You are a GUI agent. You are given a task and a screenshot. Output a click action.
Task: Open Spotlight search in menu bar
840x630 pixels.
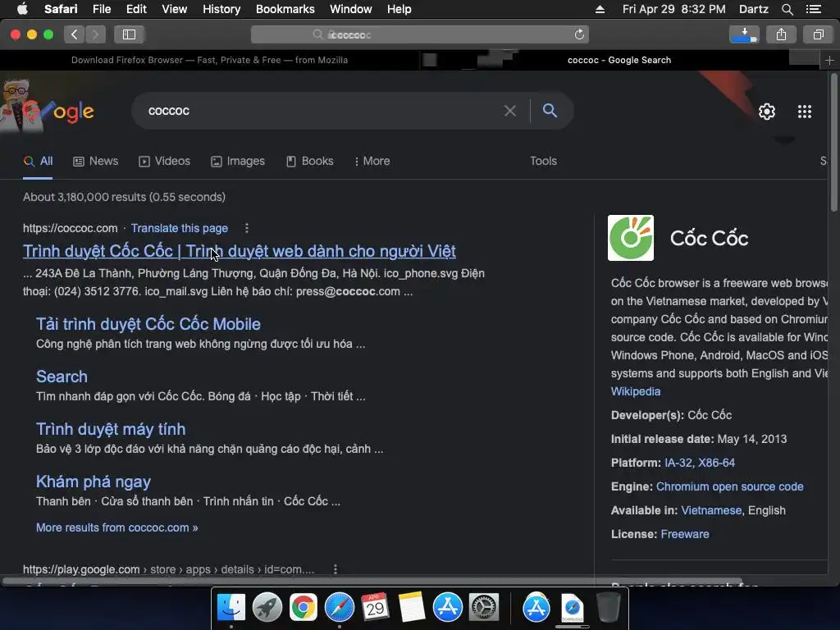[x=787, y=9]
